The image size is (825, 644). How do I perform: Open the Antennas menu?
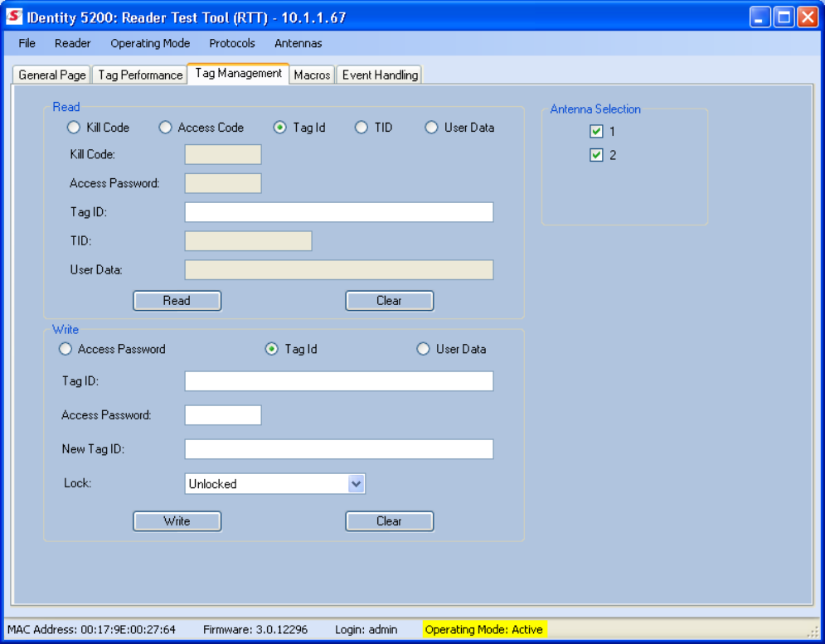click(x=298, y=43)
